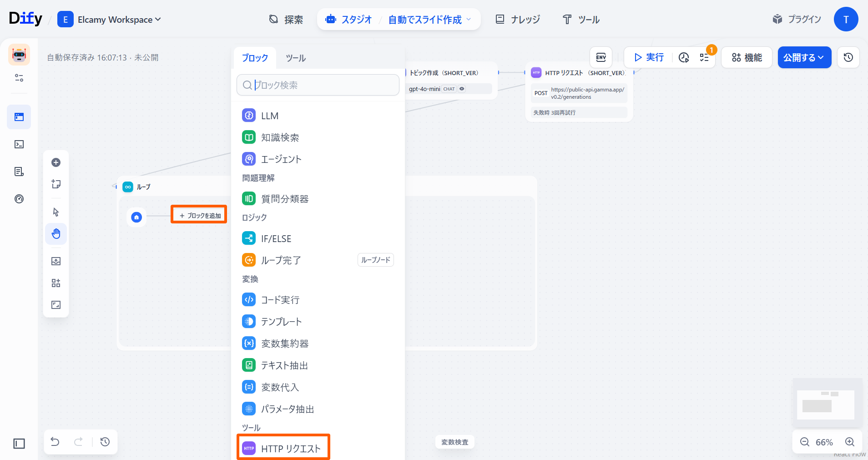Click the 実行 run button
Viewport: 868px width, 460px height.
649,57
